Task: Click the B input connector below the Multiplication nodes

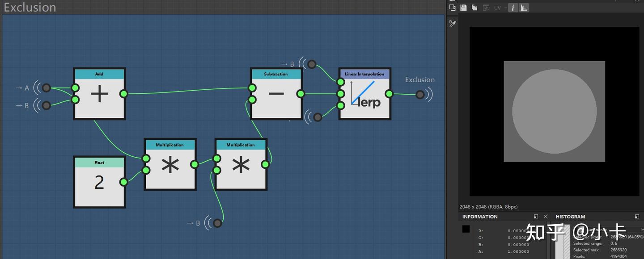Action: (x=217, y=223)
